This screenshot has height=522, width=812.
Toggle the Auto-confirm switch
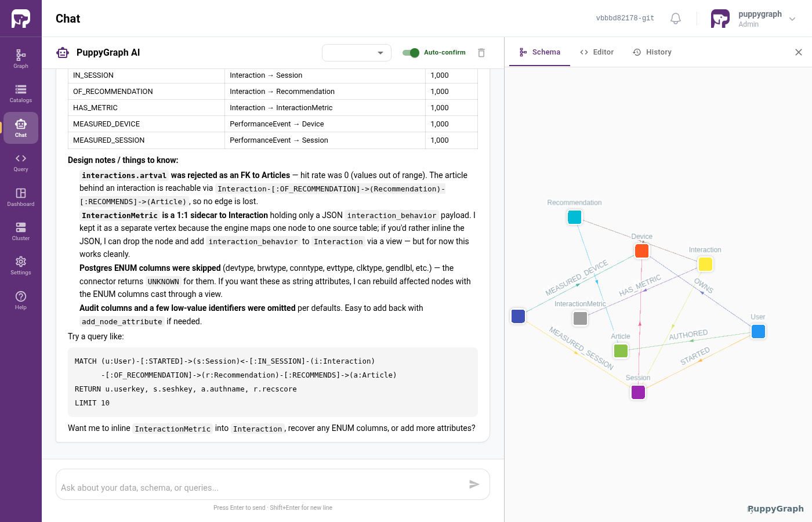click(411, 53)
